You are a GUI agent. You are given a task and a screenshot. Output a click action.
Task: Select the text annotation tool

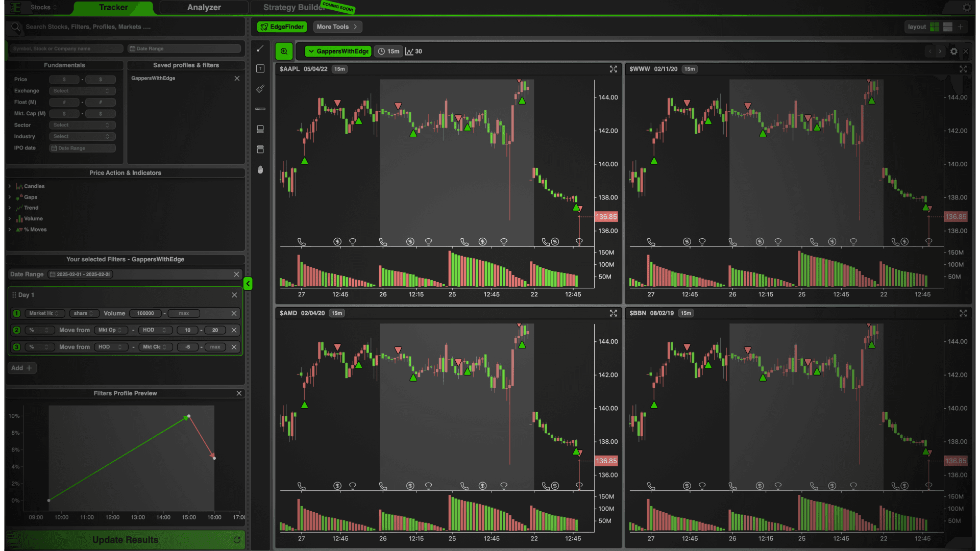tap(260, 69)
